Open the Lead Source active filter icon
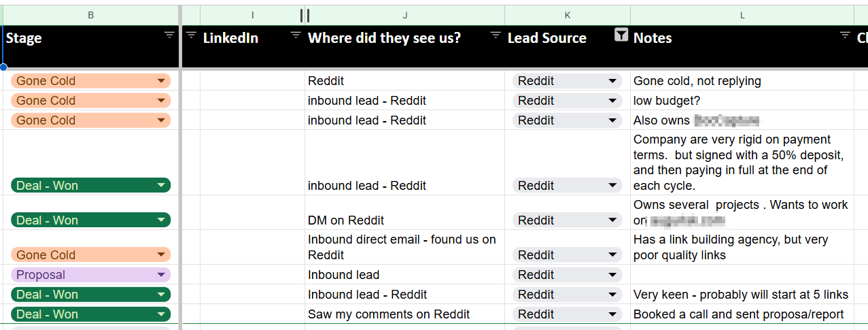The height and width of the screenshot is (330, 868). 621,35
